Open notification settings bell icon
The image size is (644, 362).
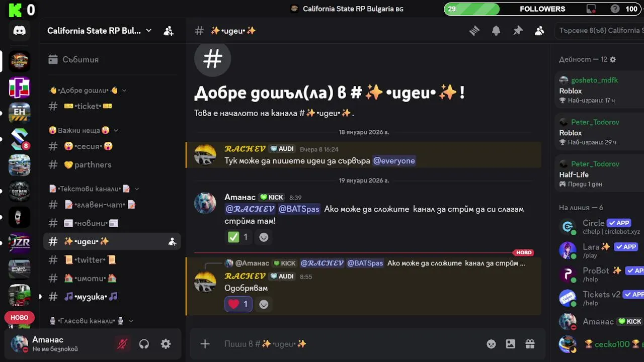tap(496, 31)
